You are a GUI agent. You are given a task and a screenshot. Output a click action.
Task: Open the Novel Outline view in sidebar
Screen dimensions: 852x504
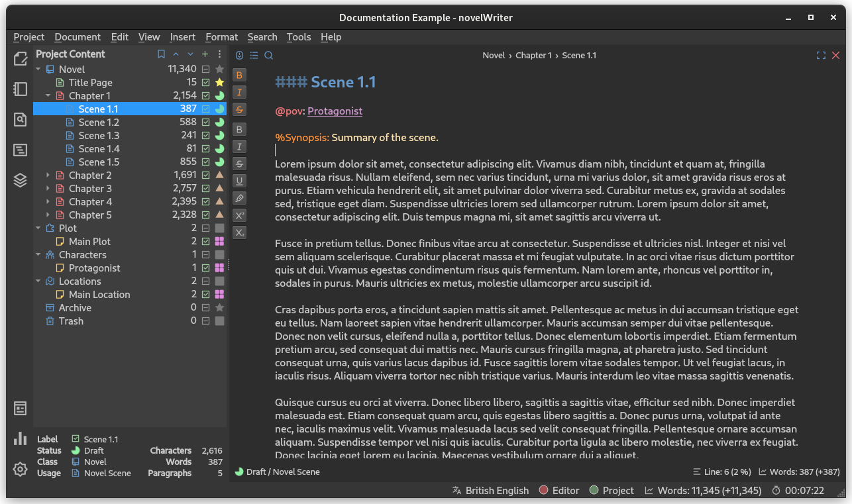(x=20, y=150)
